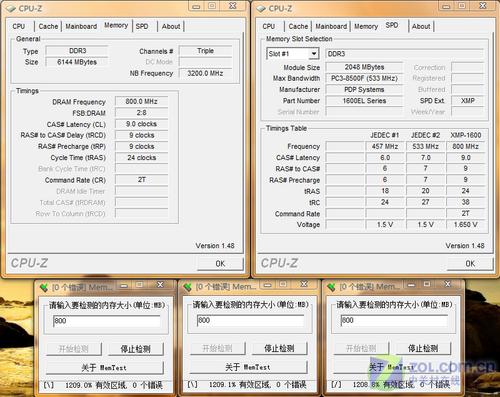The width and height of the screenshot is (500, 397).
Task: Stop testing (停止检测) in the third MemTest window
Action: [x=423, y=349]
